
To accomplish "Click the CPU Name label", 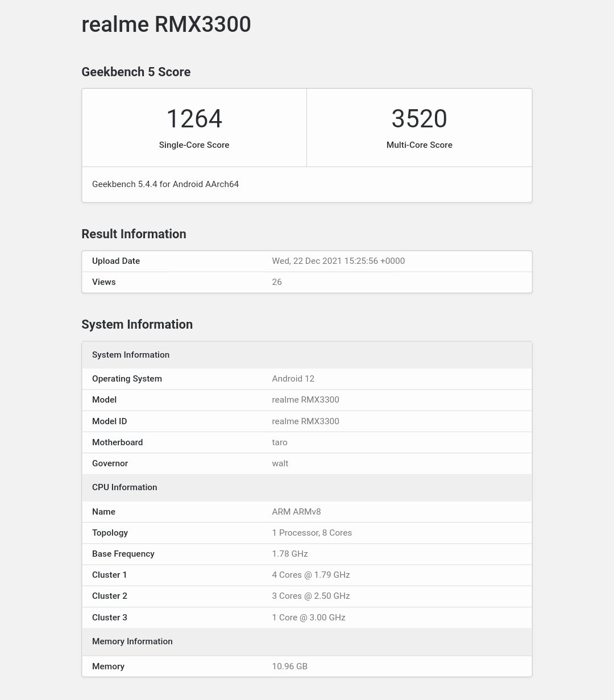I will point(103,512).
